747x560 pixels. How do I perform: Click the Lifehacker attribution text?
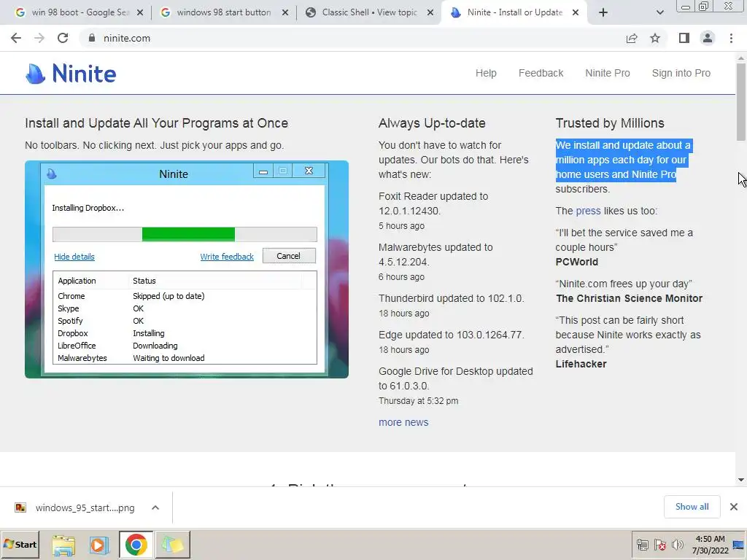click(x=581, y=364)
